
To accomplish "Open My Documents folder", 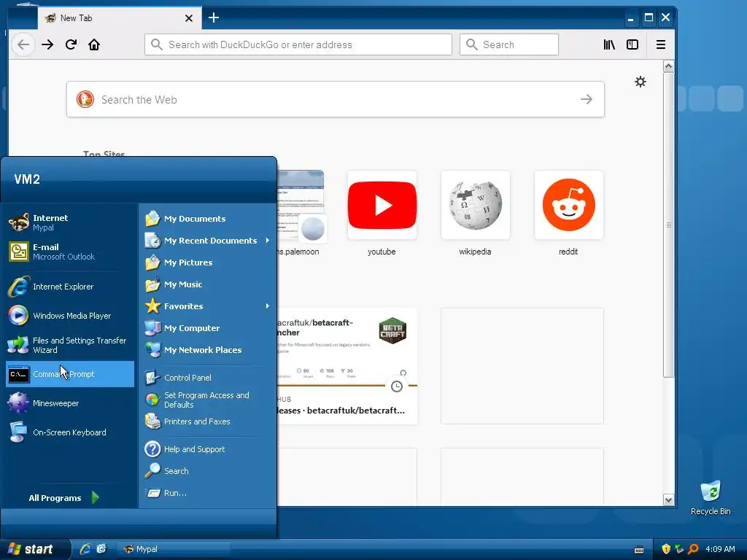I will click(x=207, y=219).
